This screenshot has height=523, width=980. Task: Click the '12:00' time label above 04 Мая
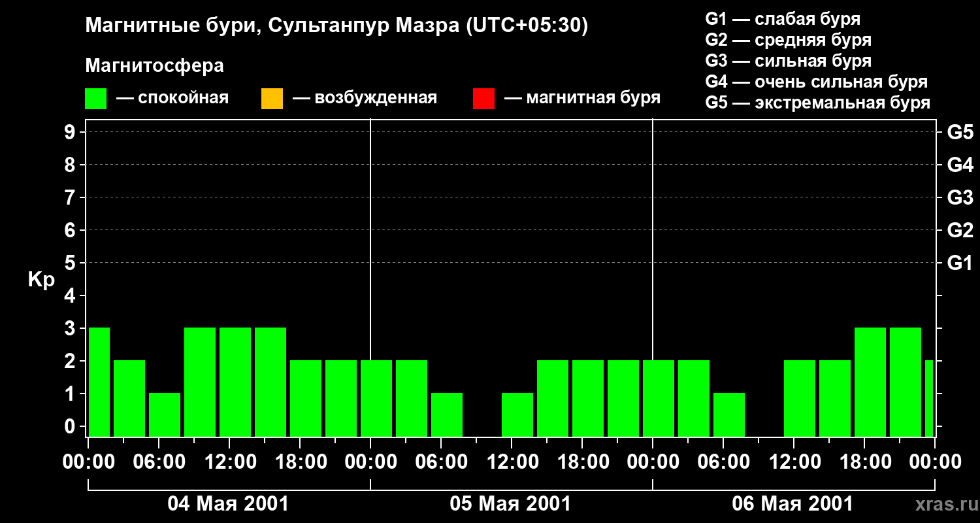pyautogui.click(x=229, y=462)
